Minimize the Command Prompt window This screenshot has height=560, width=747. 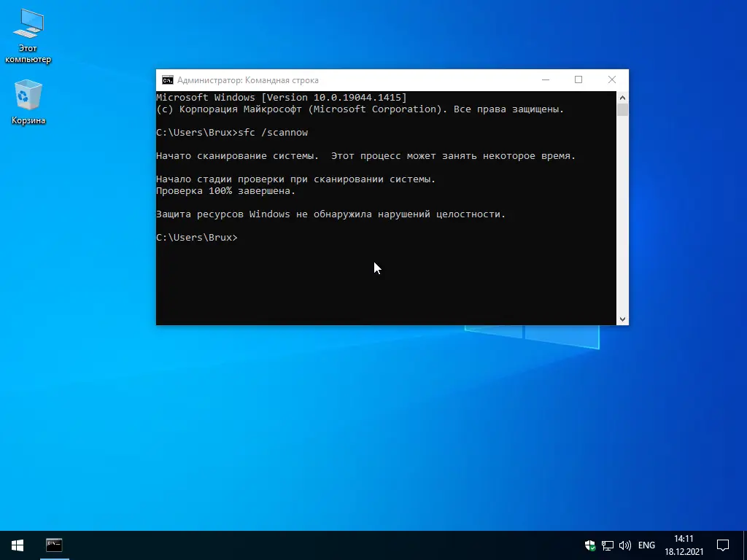(546, 79)
